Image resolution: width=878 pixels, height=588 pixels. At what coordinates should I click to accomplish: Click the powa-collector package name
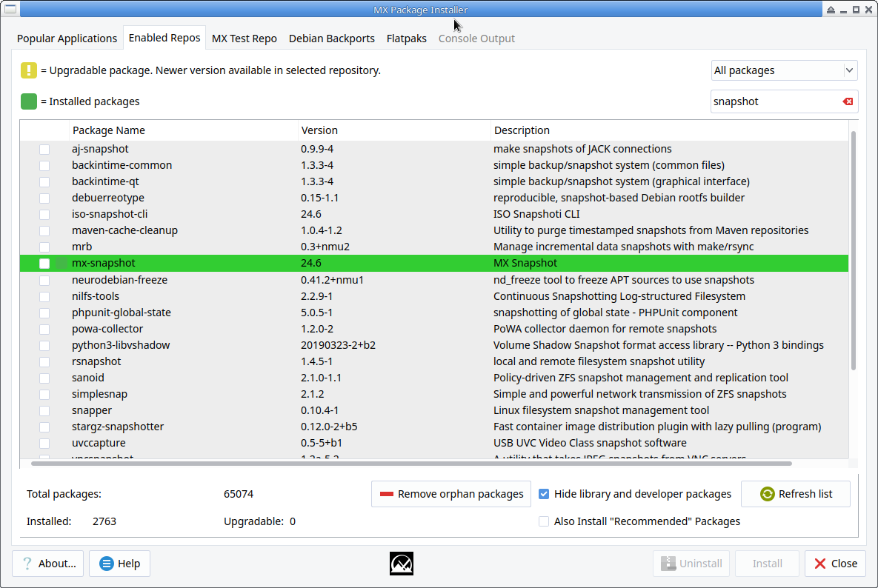click(107, 329)
